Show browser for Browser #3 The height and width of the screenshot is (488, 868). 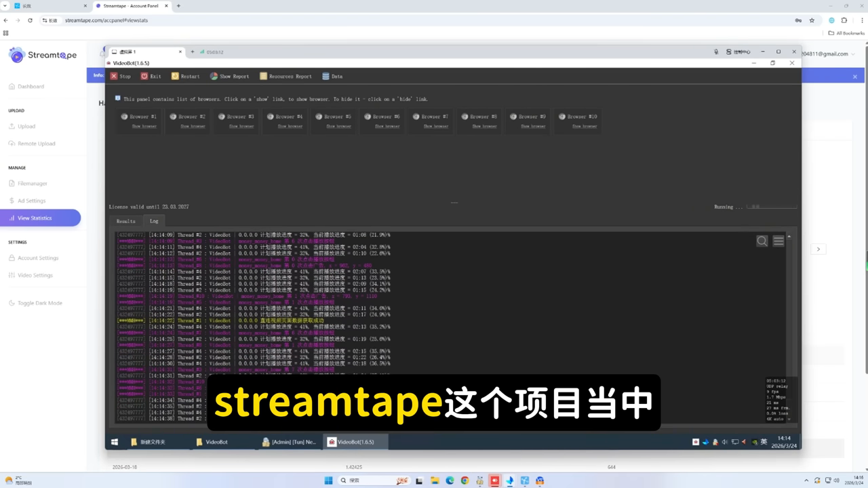(x=241, y=126)
